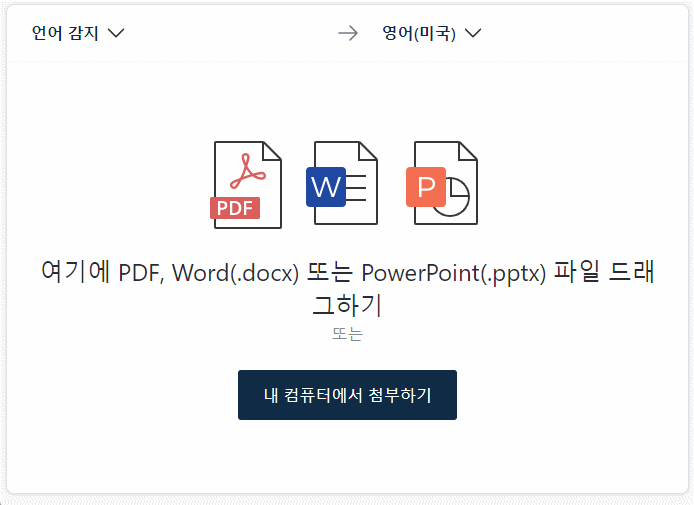The image size is (694, 505).
Task: Click the Word document icon
Action: [x=342, y=183]
